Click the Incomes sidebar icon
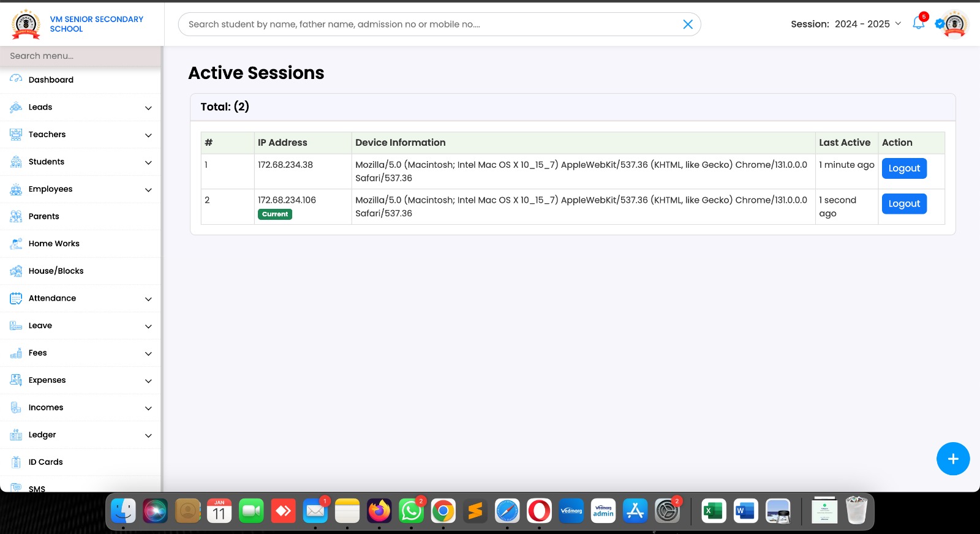980x534 pixels. 16,407
